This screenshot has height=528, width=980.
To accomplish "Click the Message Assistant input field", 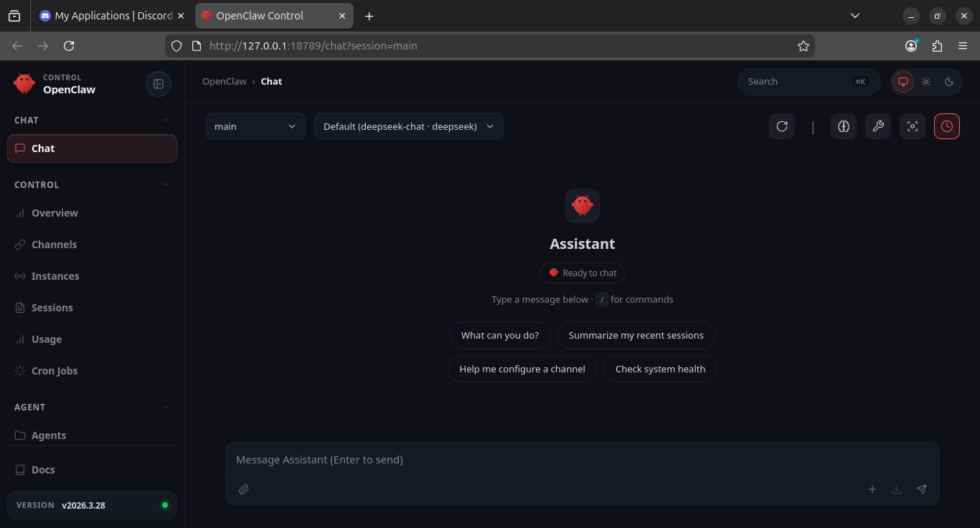I will [583, 460].
